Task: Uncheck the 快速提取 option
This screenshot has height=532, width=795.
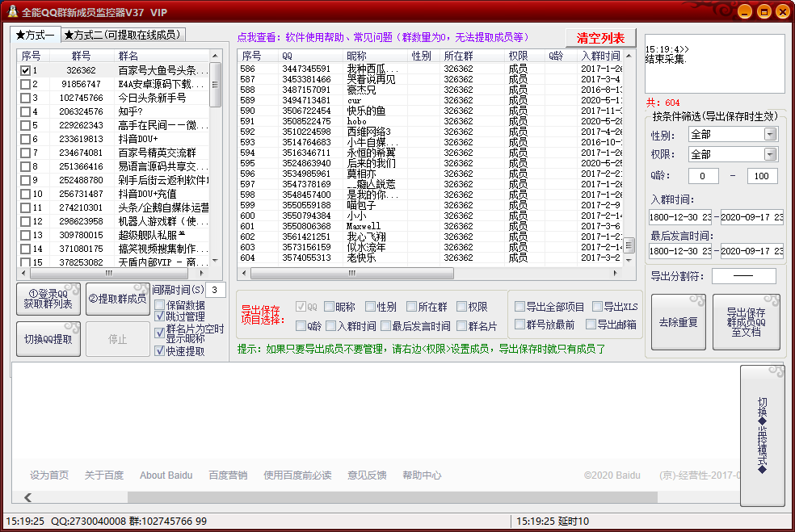Action: [159, 350]
